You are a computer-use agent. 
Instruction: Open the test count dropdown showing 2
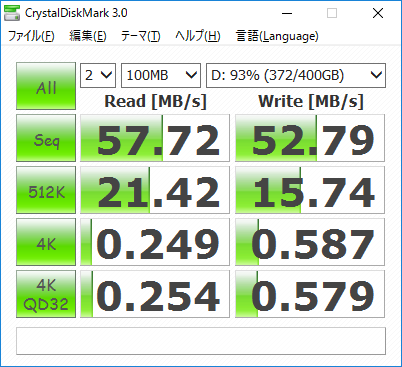click(98, 75)
